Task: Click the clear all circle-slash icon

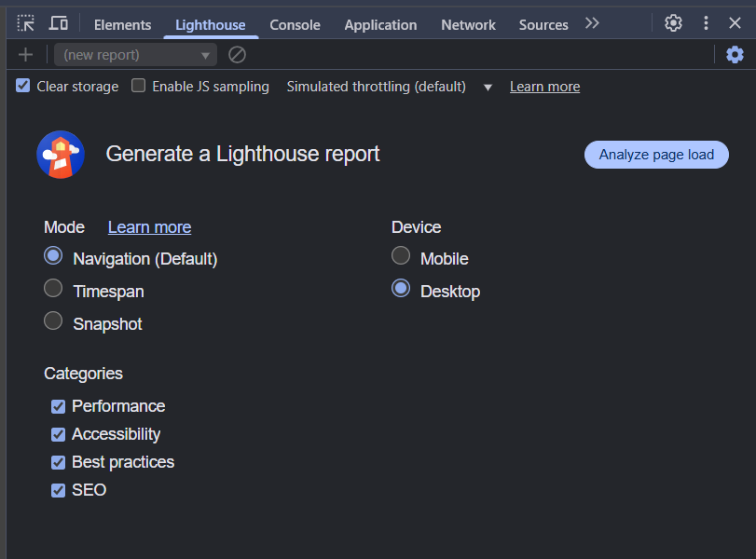Action: pyautogui.click(x=237, y=55)
